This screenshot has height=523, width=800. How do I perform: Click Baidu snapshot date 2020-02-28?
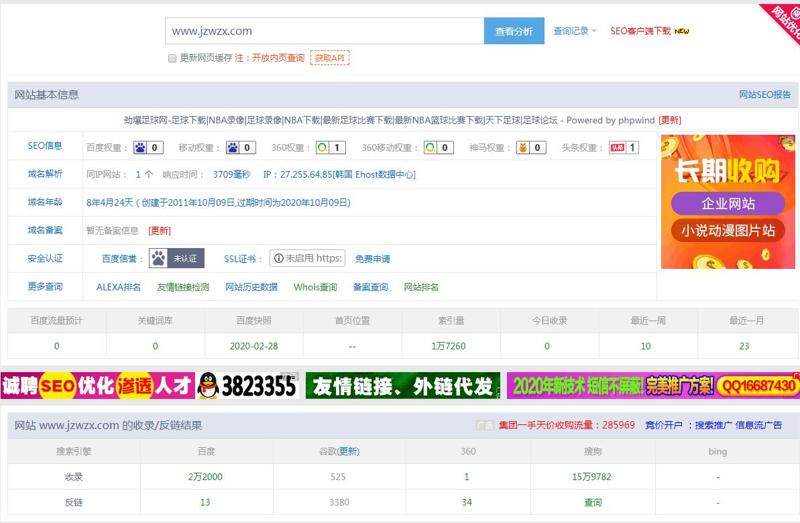[254, 346]
